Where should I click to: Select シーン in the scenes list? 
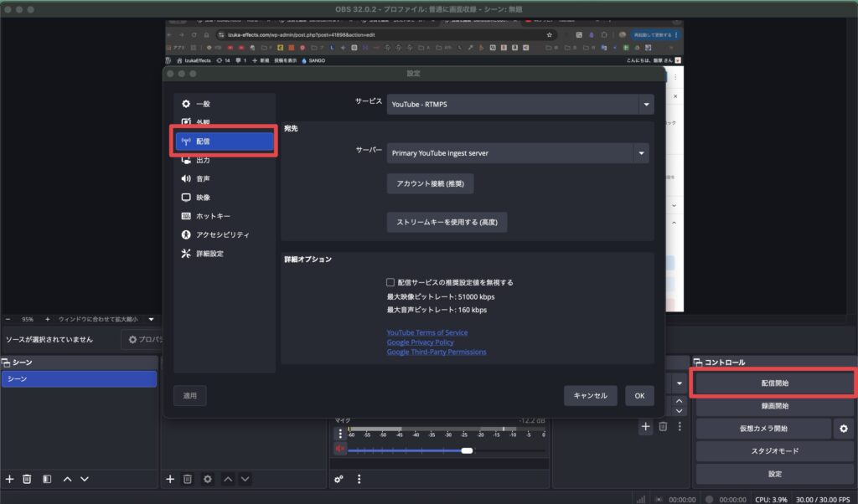click(79, 379)
